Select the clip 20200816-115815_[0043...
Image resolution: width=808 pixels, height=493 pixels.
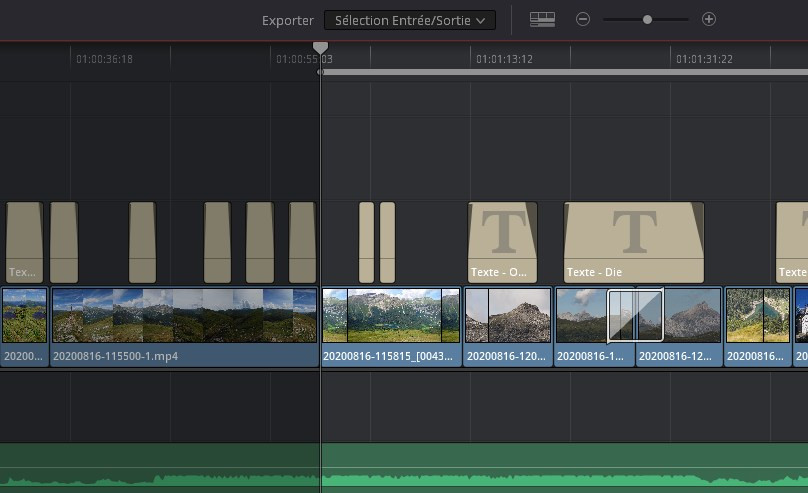click(x=391, y=327)
